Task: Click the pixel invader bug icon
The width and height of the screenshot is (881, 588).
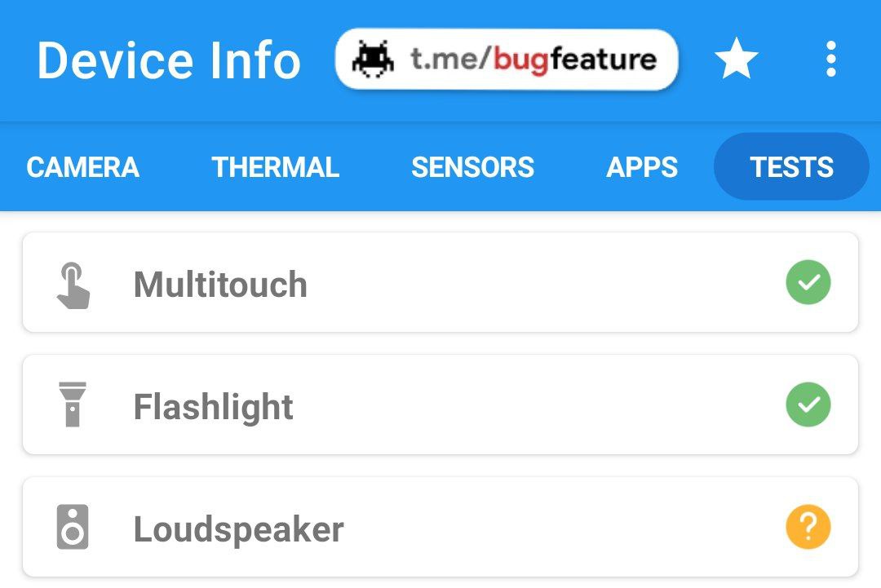Action: 374,60
